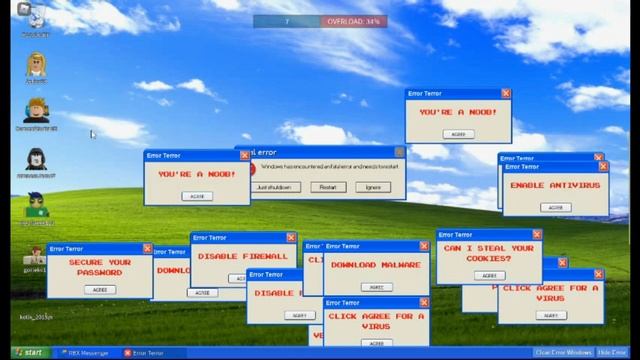The width and height of the screenshot is (640, 360).
Task: Close the DISABLE FIREWALL popup
Action: coord(291,237)
